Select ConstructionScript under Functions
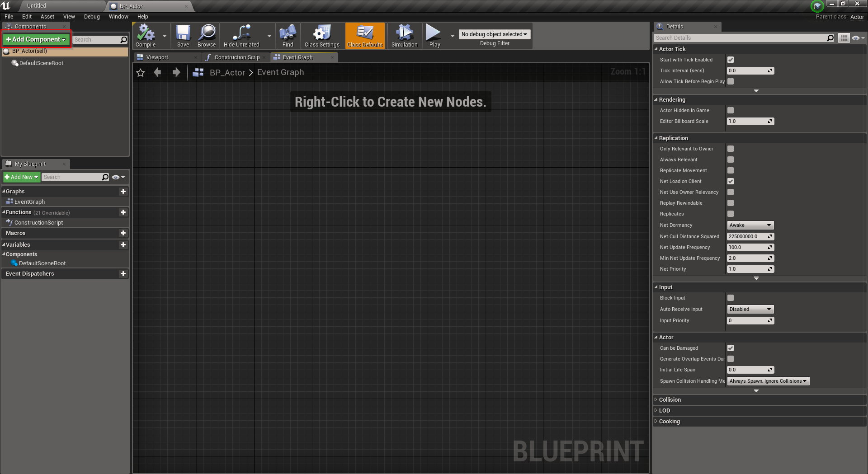 coord(38,223)
